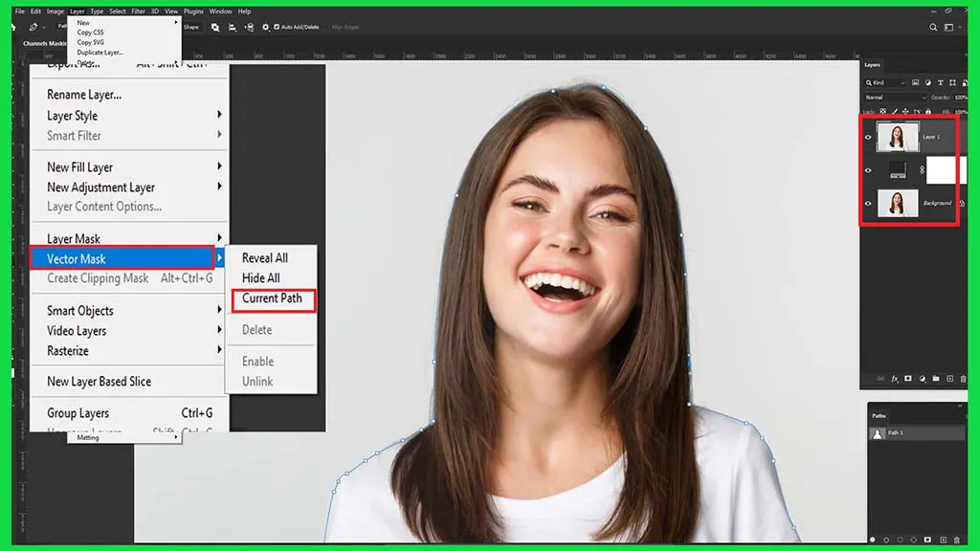Open the pen options gear icon
This screenshot has height=551, width=980.
pos(266,28)
